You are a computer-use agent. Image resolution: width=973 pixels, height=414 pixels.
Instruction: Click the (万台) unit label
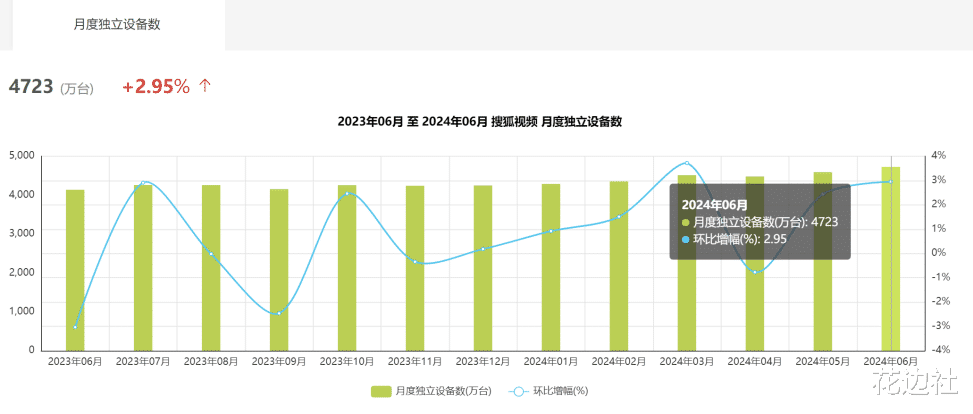tap(77, 89)
